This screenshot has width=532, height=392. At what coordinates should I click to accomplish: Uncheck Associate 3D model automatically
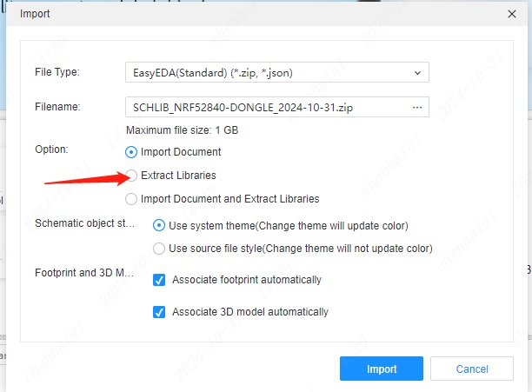pyautogui.click(x=159, y=311)
